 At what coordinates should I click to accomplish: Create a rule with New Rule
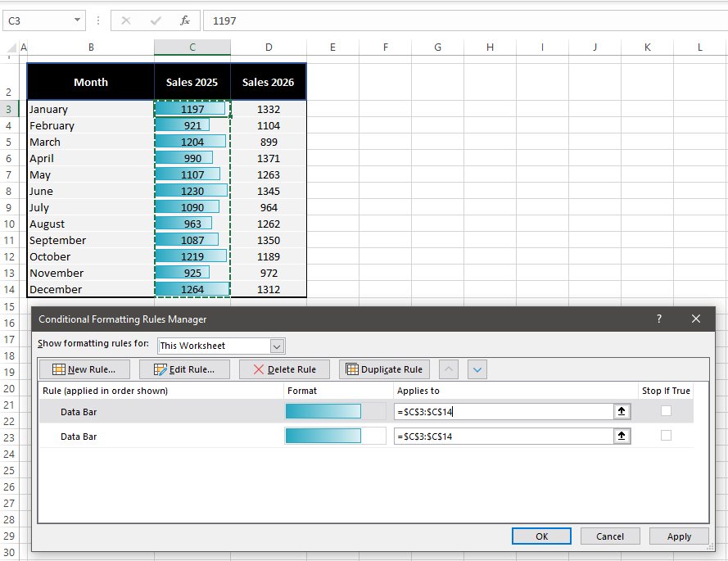[84, 369]
